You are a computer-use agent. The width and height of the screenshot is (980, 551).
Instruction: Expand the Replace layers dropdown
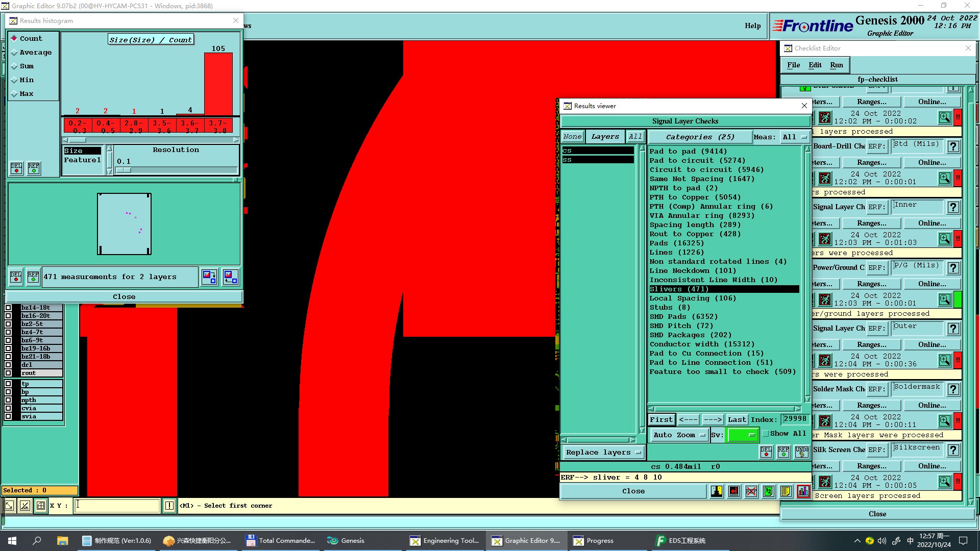(x=603, y=453)
